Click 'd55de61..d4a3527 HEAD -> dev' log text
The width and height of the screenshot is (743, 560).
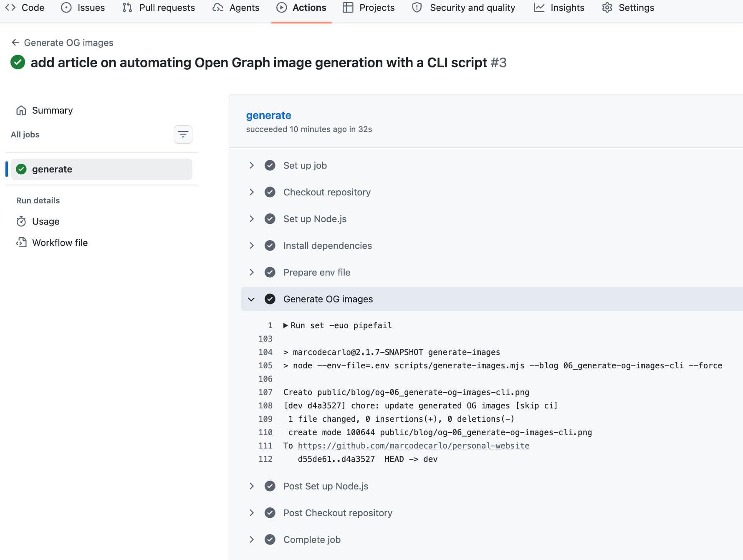coord(368,459)
